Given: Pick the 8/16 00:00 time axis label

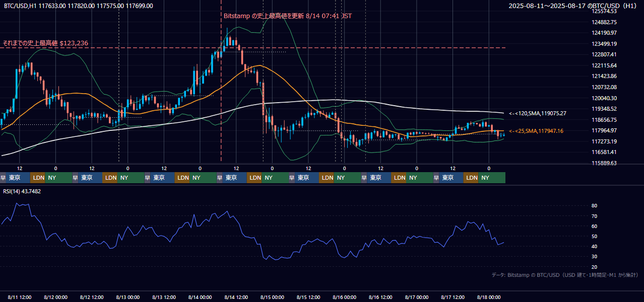Looking at the screenshot, I should pos(345,297).
